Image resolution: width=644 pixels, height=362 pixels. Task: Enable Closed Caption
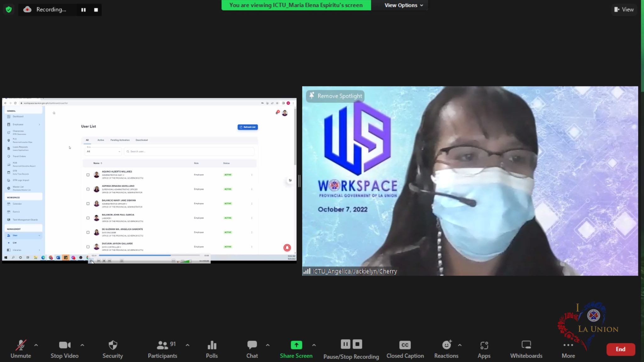[405, 349]
